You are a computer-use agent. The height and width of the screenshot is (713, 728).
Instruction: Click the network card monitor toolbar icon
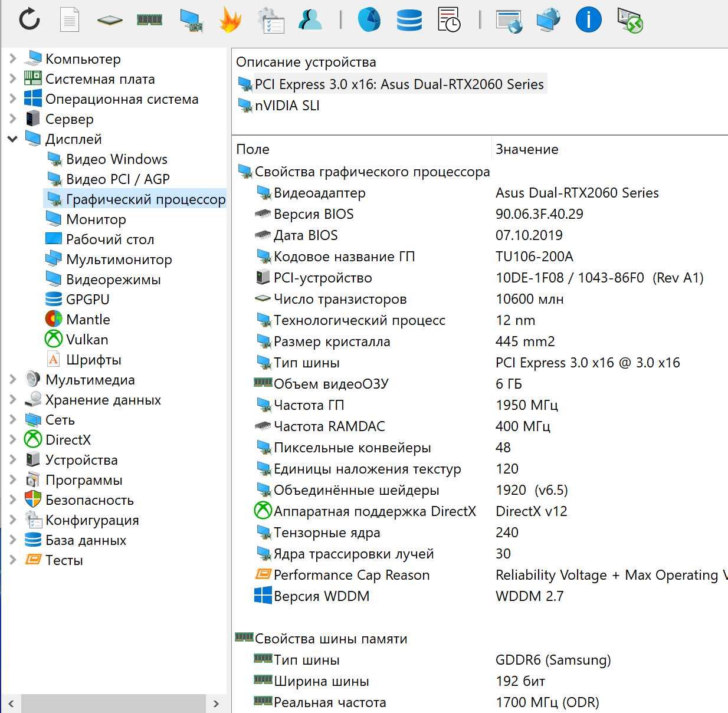pos(192,20)
